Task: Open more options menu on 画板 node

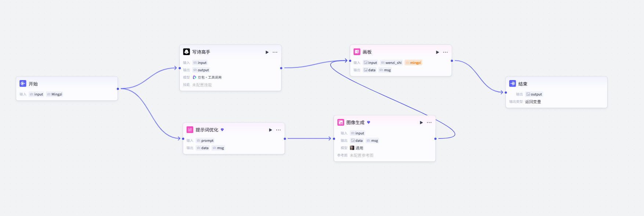Action: (x=445, y=52)
